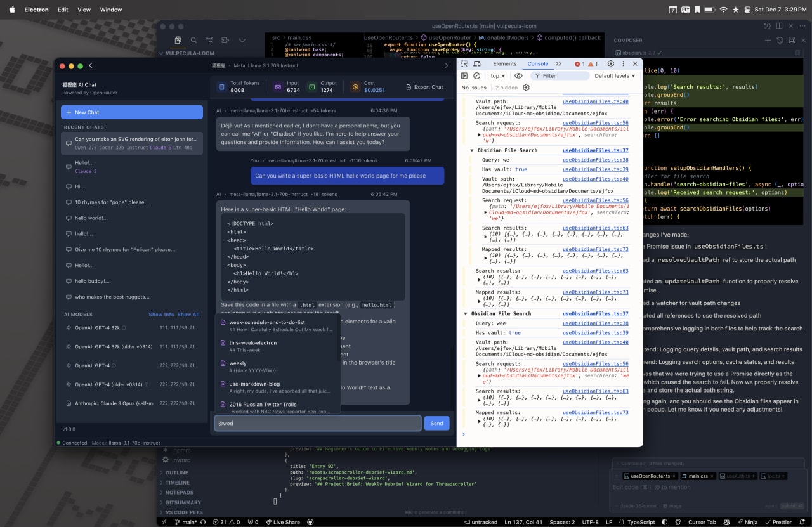Open the useObsidianFiles.ts:37 source link
Screen dimensions: 812x527
(x=595, y=150)
